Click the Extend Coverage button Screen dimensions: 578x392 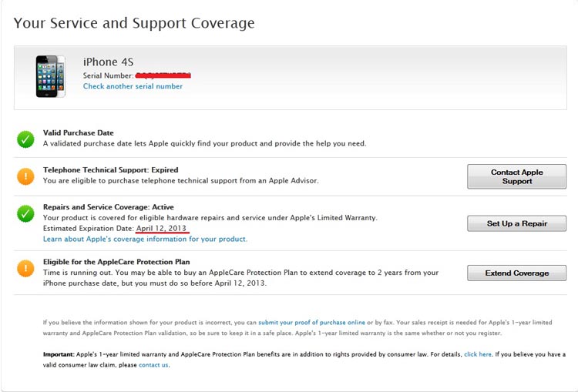pyautogui.click(x=516, y=273)
